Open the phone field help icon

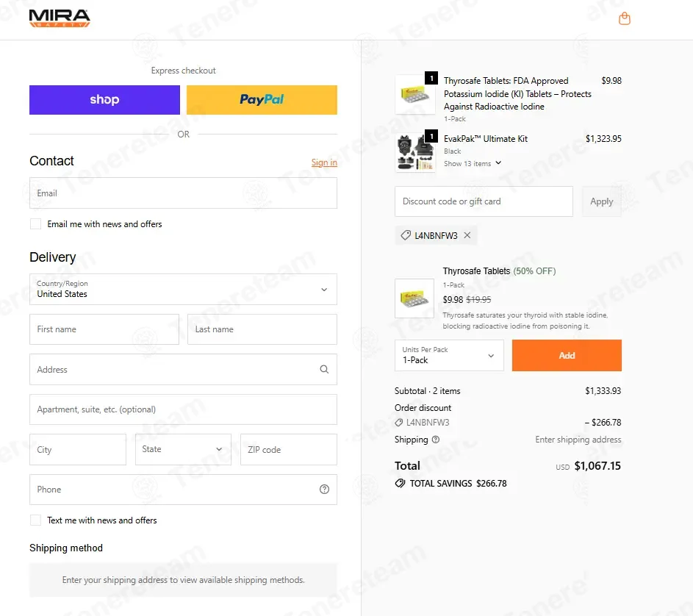pyautogui.click(x=324, y=489)
